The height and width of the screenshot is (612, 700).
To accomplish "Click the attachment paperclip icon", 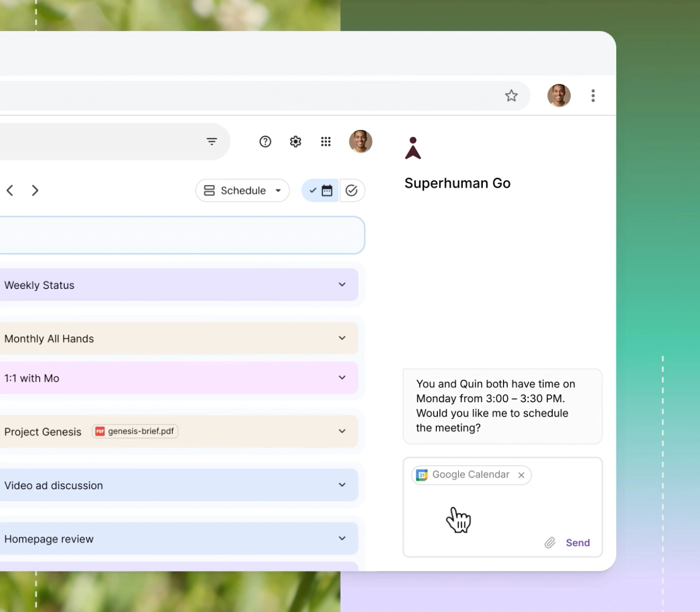I will (550, 543).
